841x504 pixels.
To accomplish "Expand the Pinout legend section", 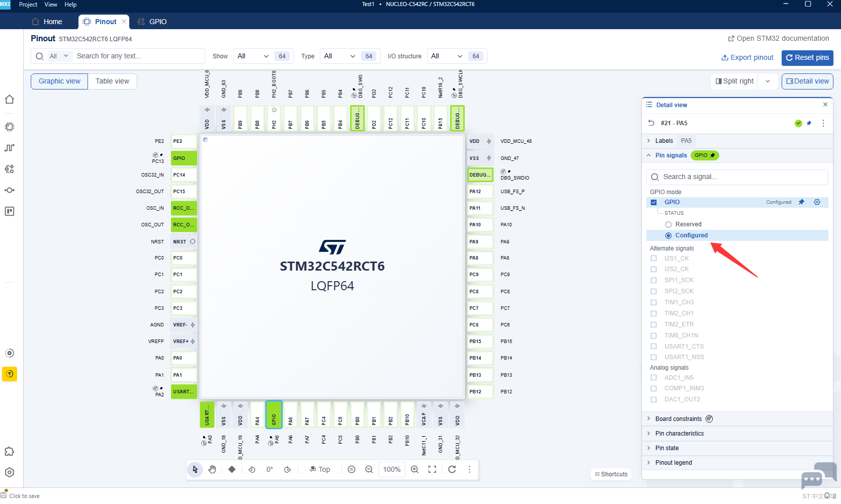I will (737, 463).
